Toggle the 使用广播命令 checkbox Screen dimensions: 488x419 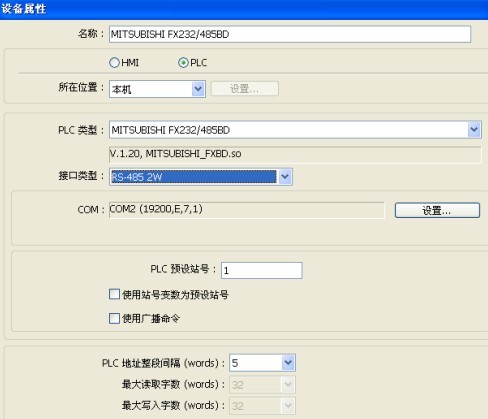(114, 318)
